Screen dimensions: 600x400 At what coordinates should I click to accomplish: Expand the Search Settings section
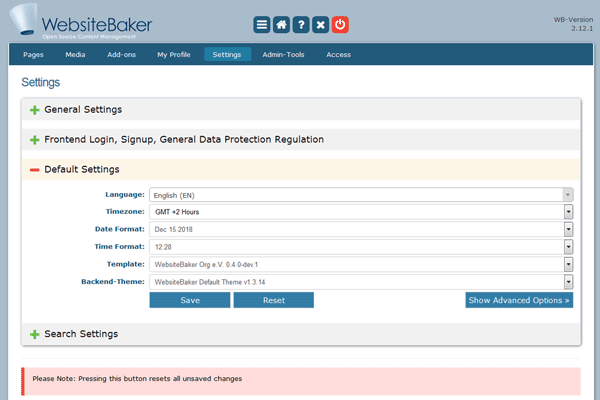pyautogui.click(x=35, y=334)
